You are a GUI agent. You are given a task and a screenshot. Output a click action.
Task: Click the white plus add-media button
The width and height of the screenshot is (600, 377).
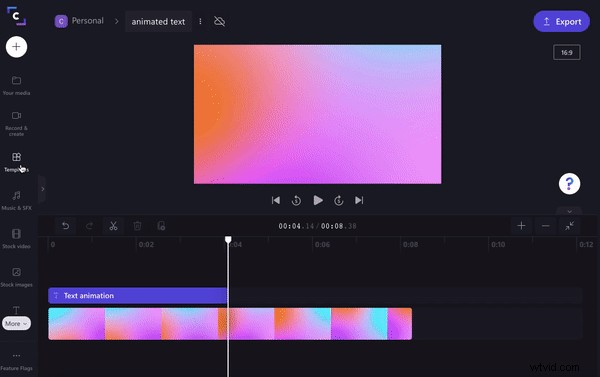tap(16, 47)
